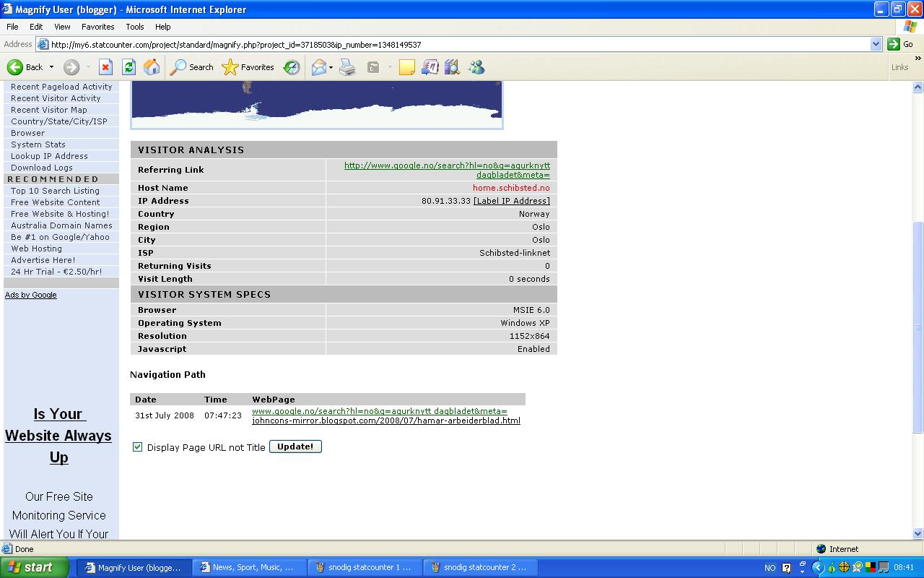This screenshot has height=578, width=924.
Task: Open the Mail envelope toolbar icon
Action: click(x=318, y=67)
